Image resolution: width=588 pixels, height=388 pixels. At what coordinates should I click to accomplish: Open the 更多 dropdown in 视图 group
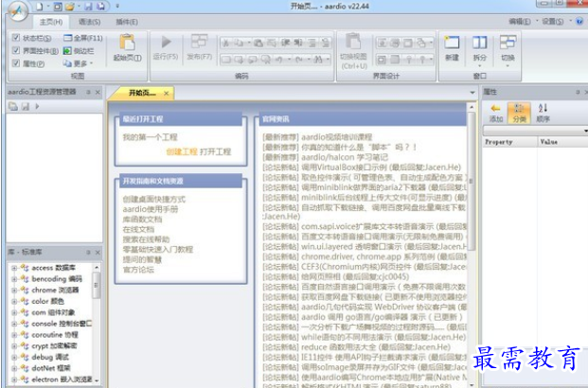coord(78,63)
